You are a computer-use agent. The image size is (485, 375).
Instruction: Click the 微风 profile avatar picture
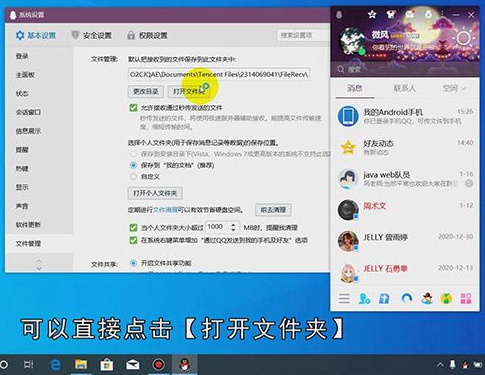point(352,42)
